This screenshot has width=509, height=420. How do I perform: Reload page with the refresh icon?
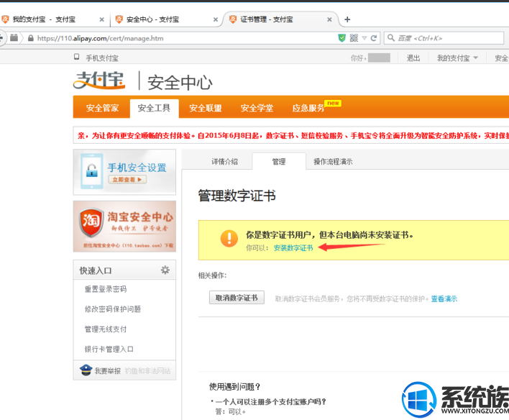pyautogui.click(x=374, y=38)
